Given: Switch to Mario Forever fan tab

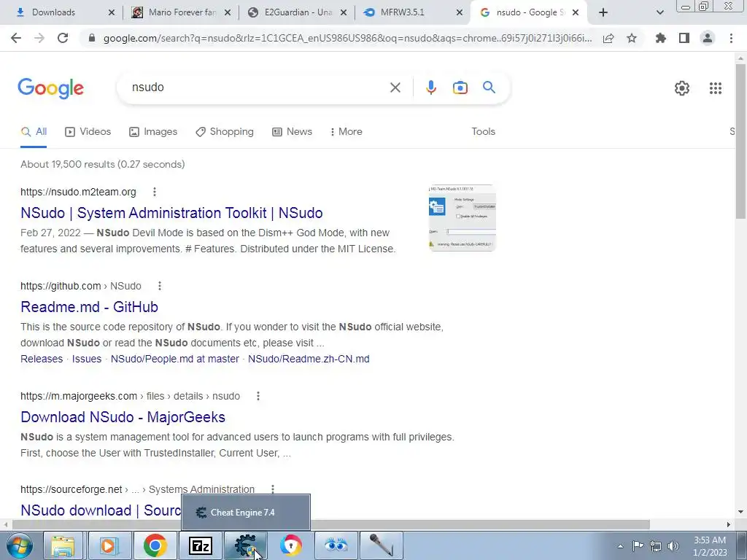Looking at the screenshot, I should pos(181,12).
